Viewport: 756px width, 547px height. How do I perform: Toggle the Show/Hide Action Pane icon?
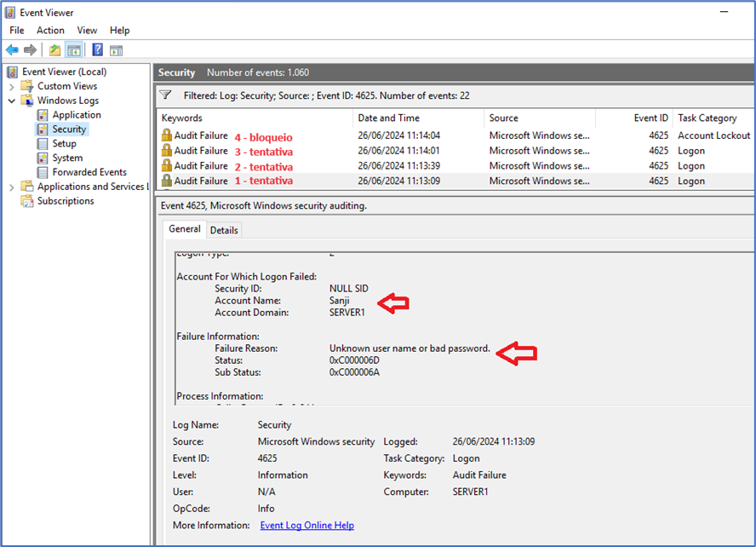pos(117,50)
